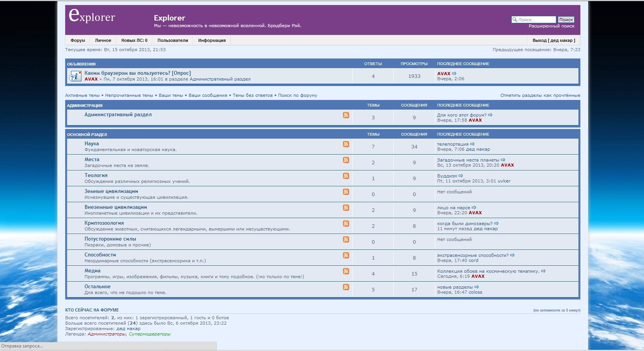Click the RSS icon for Криптозоология
The height and width of the screenshot is (351, 644).
(346, 224)
